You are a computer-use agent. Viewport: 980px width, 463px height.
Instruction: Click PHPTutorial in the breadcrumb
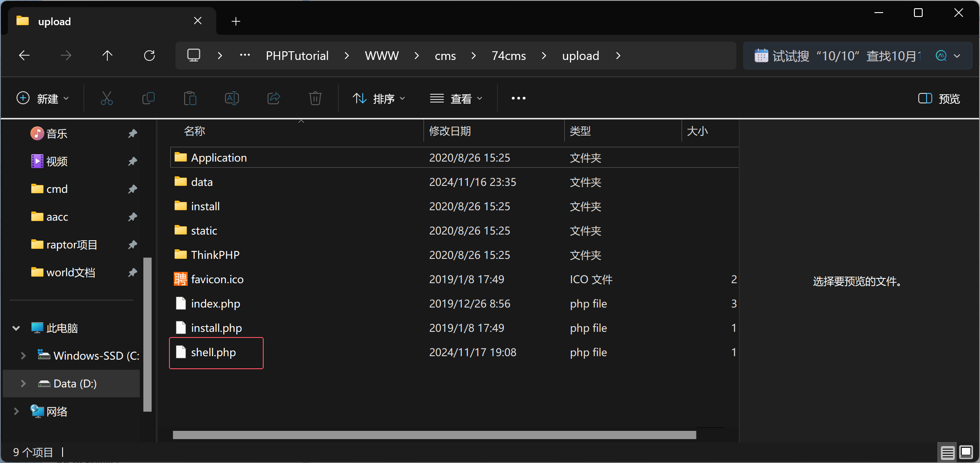pyautogui.click(x=297, y=56)
